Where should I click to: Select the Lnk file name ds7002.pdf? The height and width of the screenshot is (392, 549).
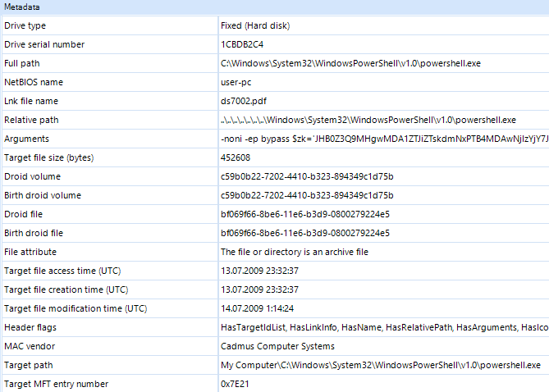tap(244, 101)
